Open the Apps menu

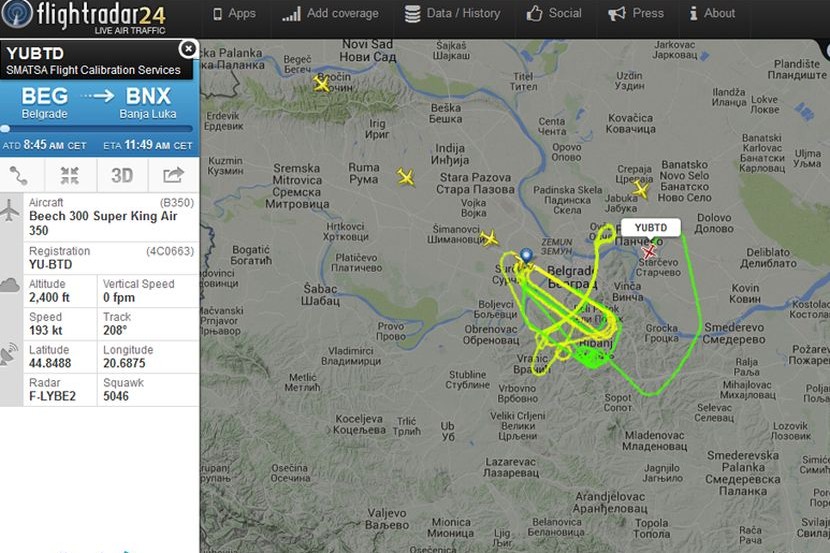coord(234,14)
